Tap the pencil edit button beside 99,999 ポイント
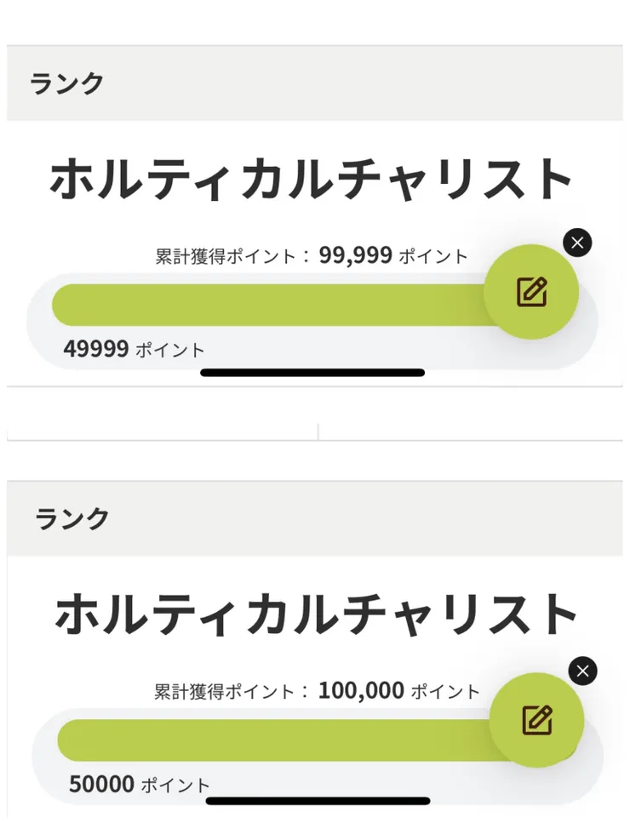Image resolution: width=630 pixels, height=840 pixels. coord(531,292)
